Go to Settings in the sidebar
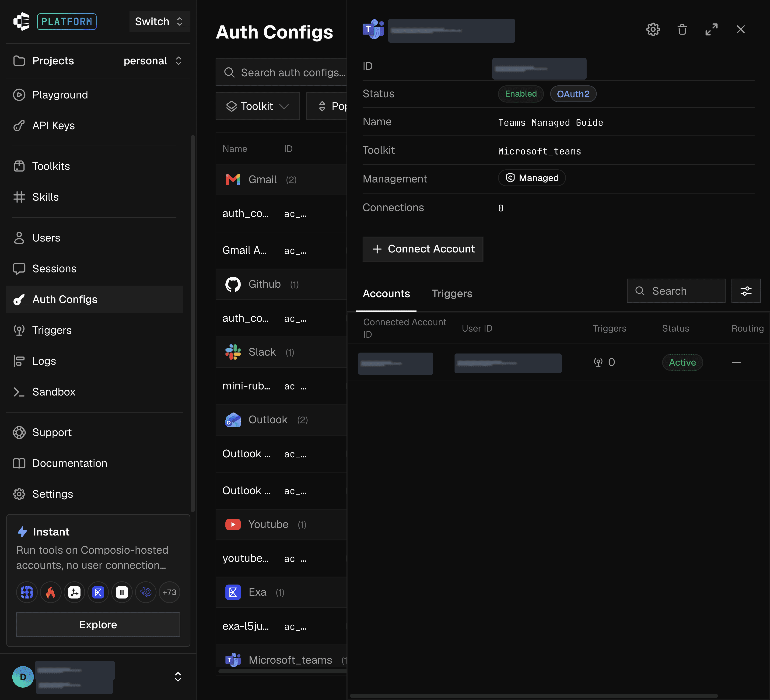 pos(94,494)
